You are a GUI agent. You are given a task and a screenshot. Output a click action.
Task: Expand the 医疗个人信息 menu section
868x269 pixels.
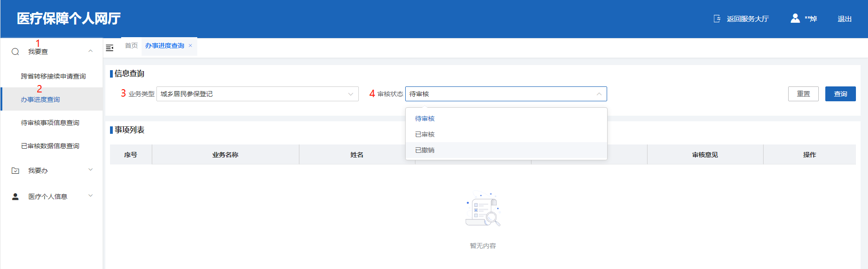pyautogui.click(x=91, y=196)
